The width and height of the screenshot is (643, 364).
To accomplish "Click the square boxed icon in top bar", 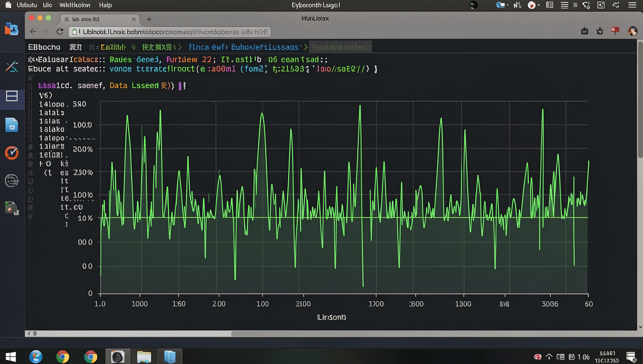I will [601, 5].
